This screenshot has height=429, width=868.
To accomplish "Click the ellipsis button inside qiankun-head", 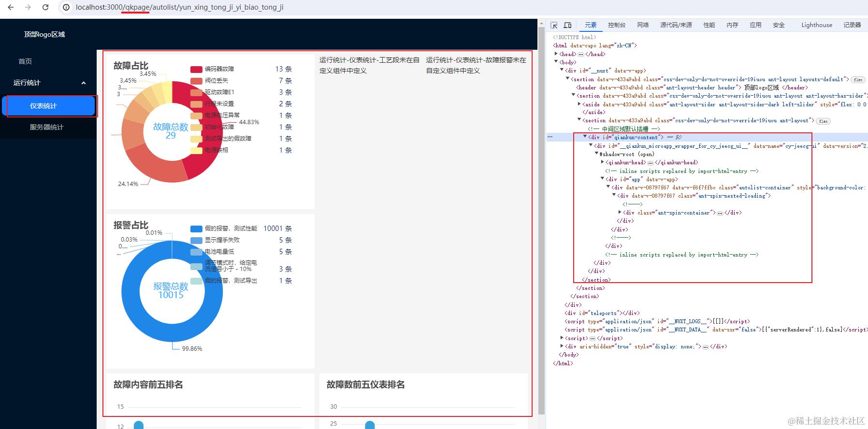I will (651, 163).
